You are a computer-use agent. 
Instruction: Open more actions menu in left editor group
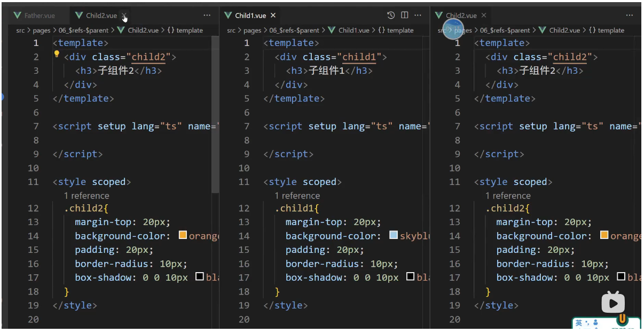[207, 16]
